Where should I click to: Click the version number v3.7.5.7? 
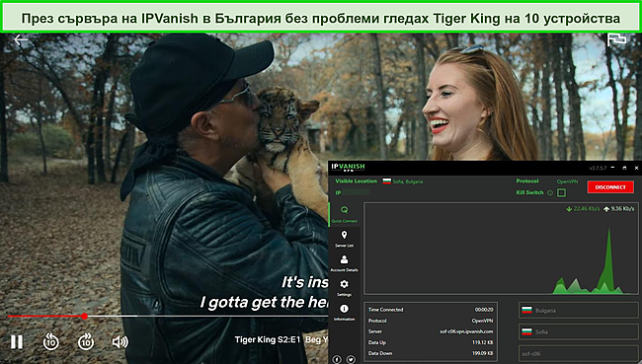point(599,168)
